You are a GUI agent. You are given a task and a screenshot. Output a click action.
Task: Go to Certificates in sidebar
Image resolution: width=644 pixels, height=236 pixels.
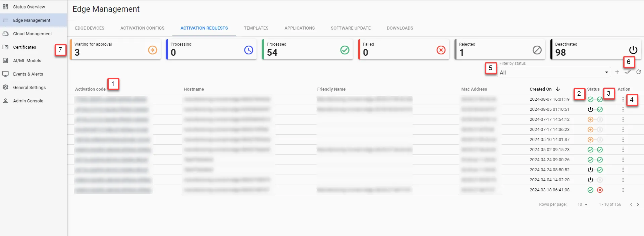[24, 47]
